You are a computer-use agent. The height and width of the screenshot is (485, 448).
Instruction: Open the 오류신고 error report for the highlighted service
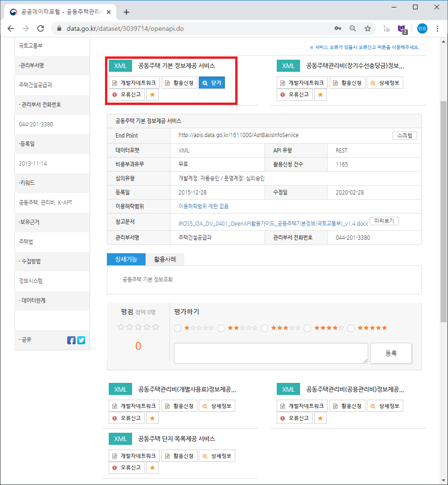point(126,94)
